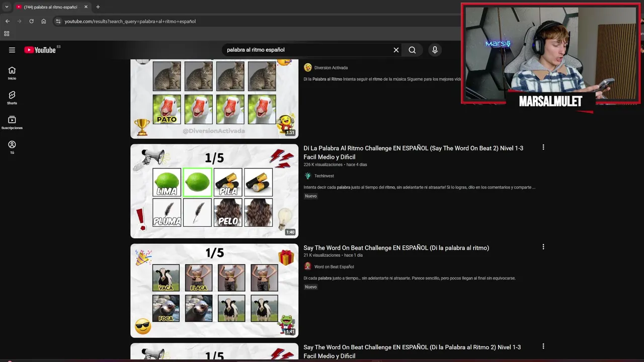Start voice search with microphone

(435, 50)
